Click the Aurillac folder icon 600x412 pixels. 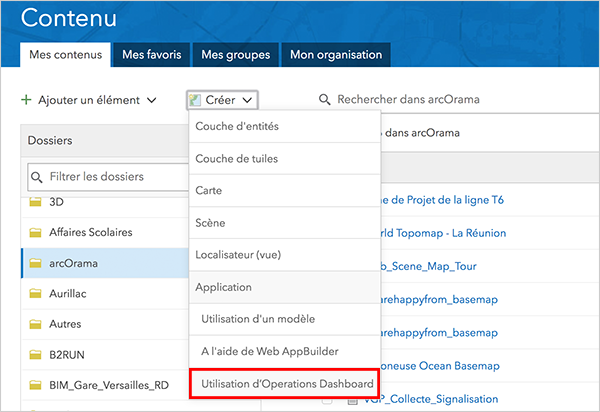[x=34, y=294]
